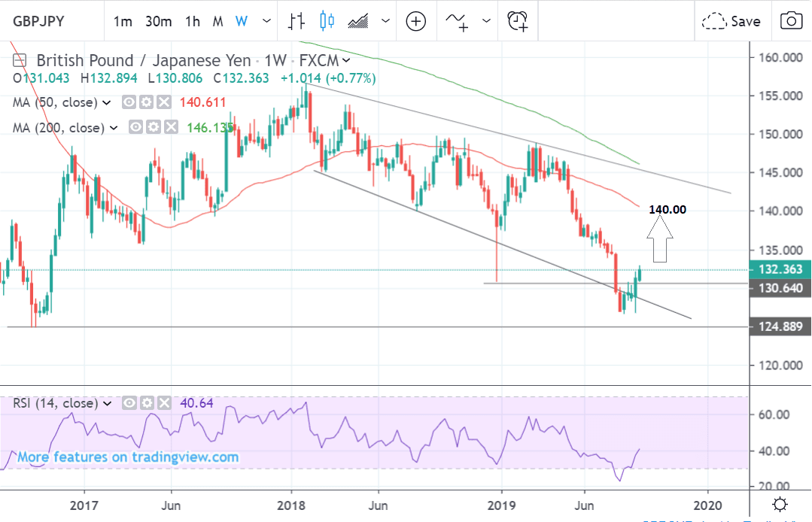Select the 1h timeframe
This screenshot has width=812, height=522.
pyautogui.click(x=192, y=21)
